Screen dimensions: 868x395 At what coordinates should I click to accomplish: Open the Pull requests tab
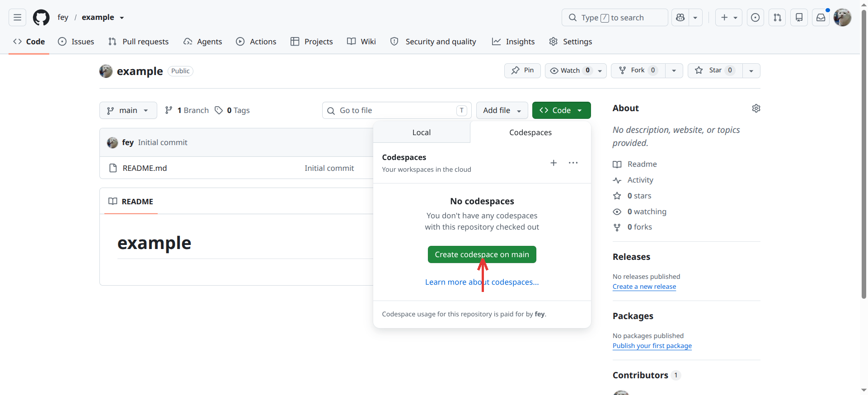[139, 42]
